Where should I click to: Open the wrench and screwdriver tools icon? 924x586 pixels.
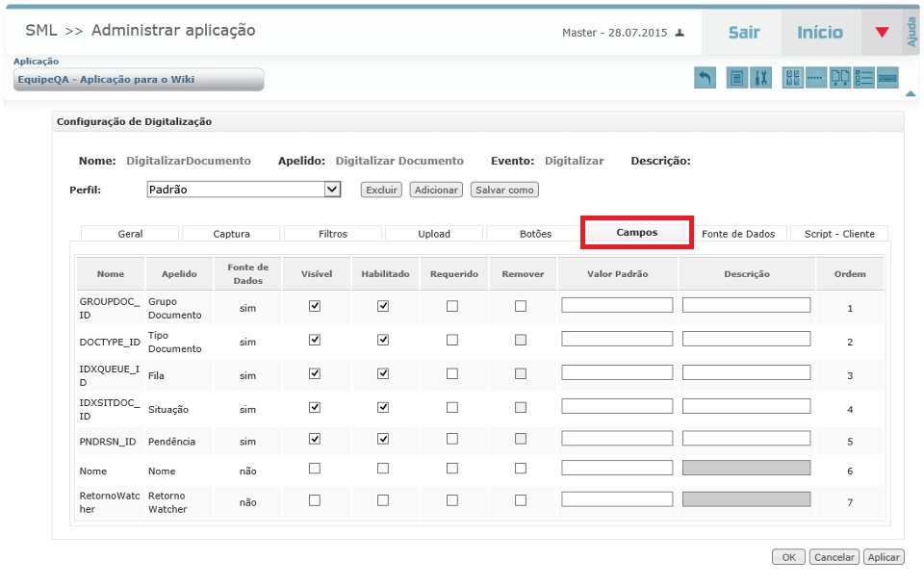tap(760, 79)
